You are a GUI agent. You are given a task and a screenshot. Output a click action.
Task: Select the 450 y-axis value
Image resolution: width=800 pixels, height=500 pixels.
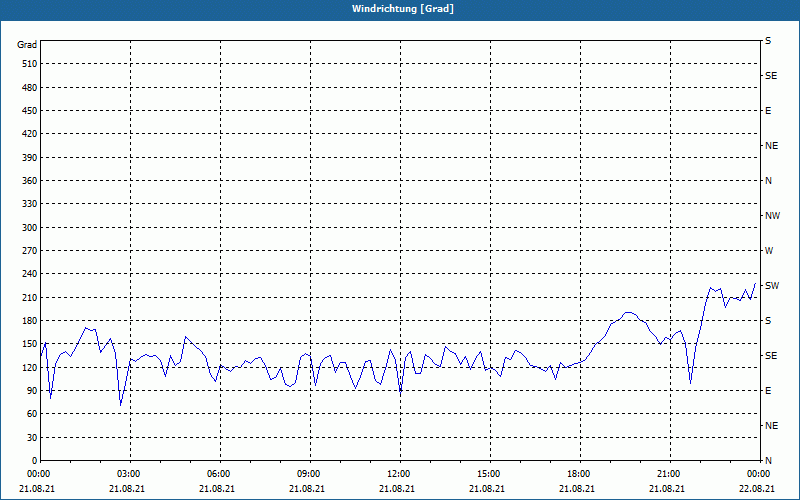[x=30, y=111]
